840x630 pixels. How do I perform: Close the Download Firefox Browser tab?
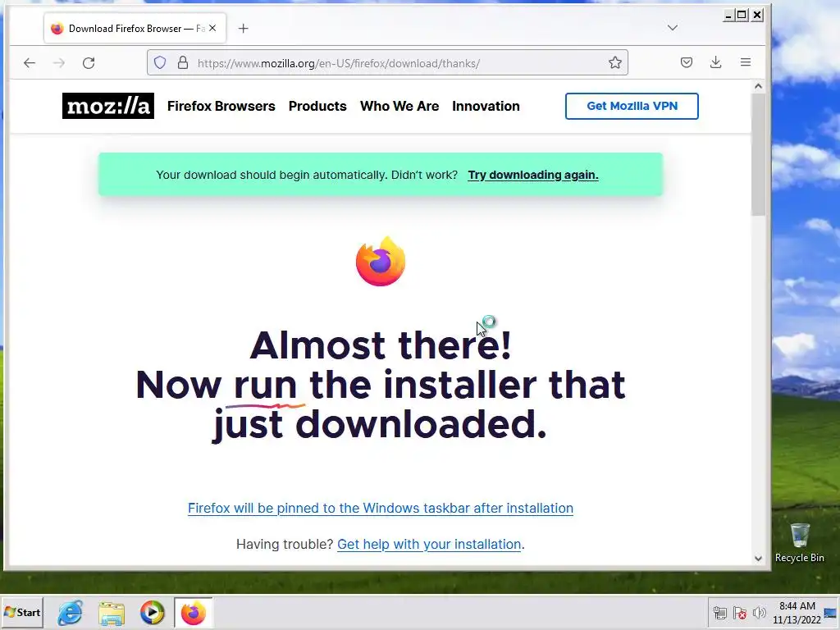[212, 29]
